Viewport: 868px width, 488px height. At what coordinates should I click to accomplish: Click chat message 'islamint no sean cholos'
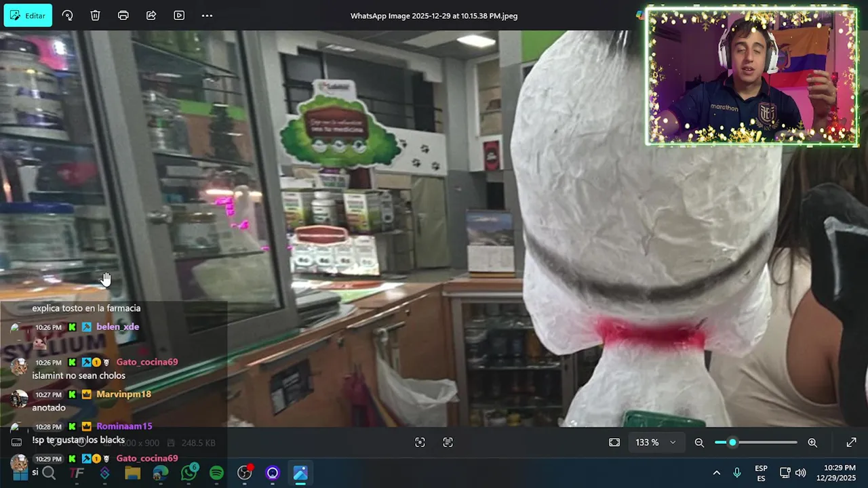click(x=79, y=375)
